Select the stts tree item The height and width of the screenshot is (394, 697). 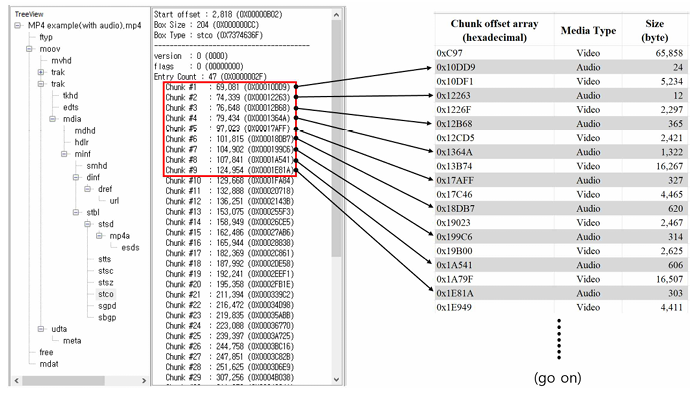click(104, 259)
